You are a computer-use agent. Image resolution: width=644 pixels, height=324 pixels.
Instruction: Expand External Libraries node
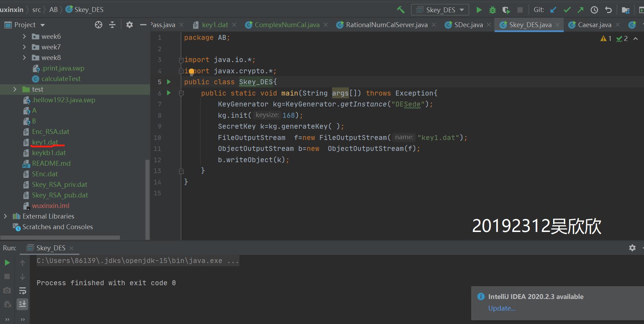5,216
